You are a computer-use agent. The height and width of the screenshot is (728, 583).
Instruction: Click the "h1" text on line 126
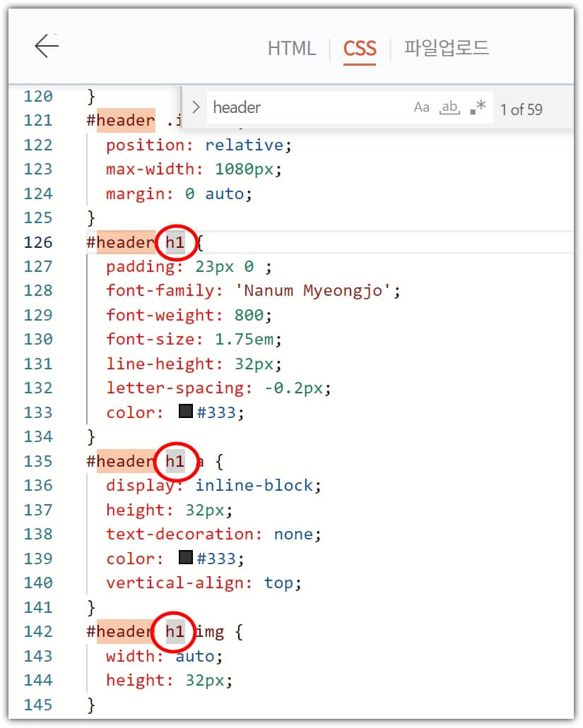coord(175,242)
